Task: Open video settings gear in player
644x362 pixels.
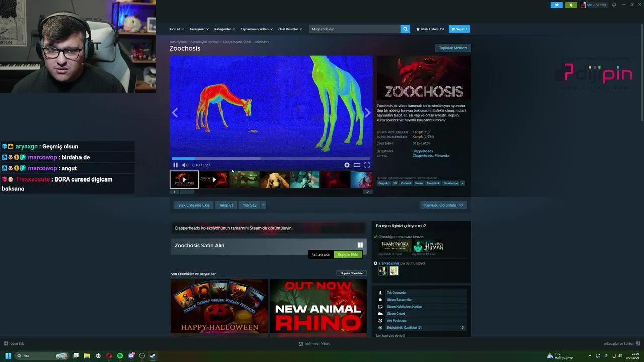Action: coord(347,165)
